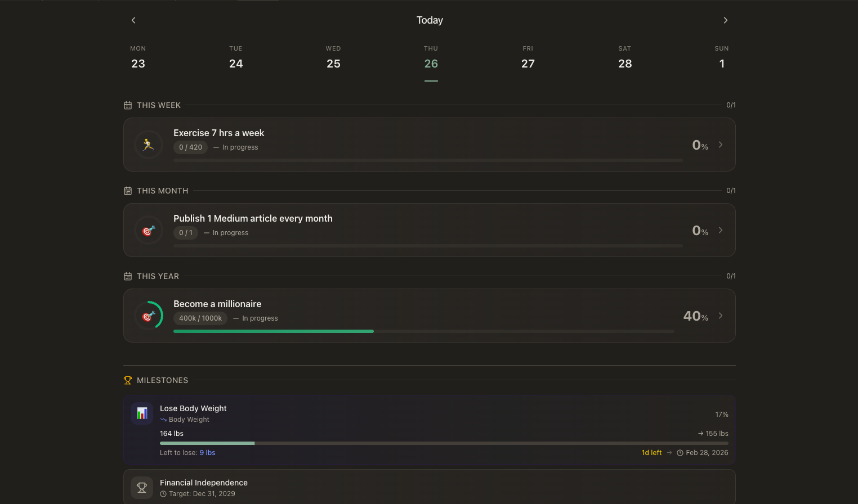Screen dimensions: 858x504
Task: Select Friday 27 in the week strip
Action: [x=528, y=58]
